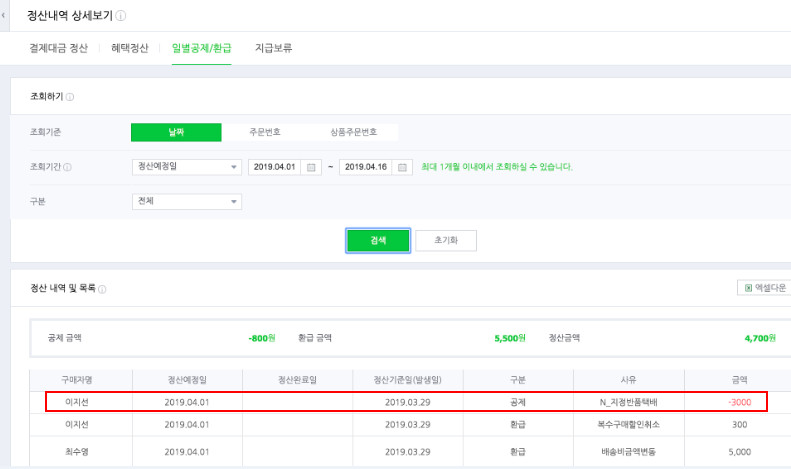Expand the 정산예정일 period dropdown
This screenshot has height=469, width=791.
pyautogui.click(x=187, y=167)
